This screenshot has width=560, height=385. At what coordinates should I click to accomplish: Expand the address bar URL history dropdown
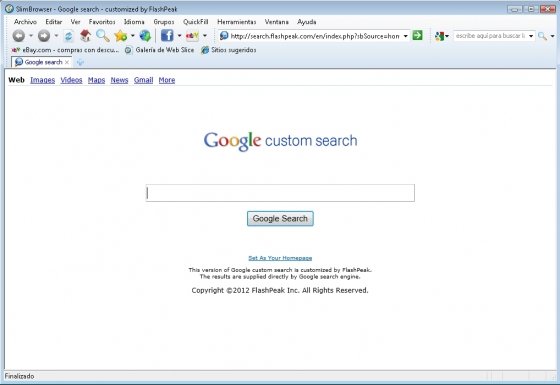click(405, 36)
